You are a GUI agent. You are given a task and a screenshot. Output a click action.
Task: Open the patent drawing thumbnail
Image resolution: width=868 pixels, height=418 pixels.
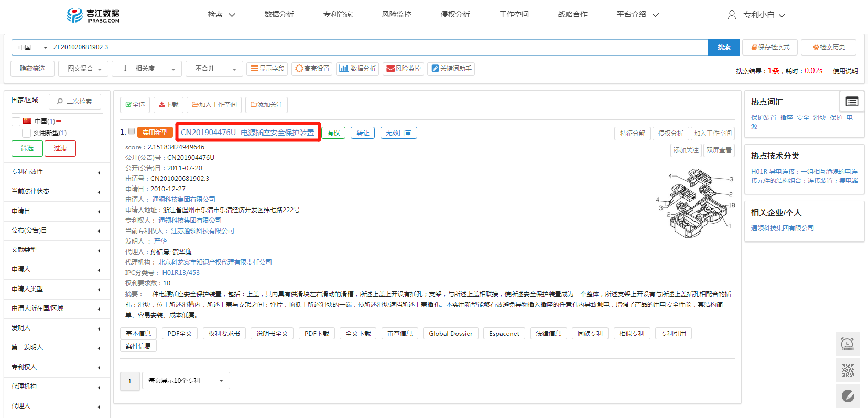click(696, 202)
